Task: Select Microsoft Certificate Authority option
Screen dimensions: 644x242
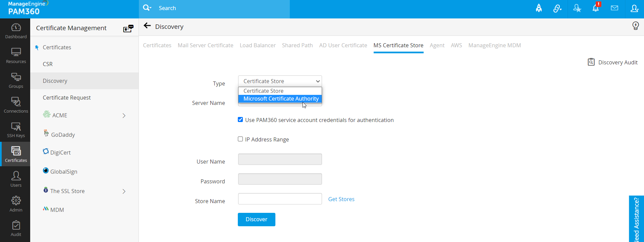Action: click(281, 99)
